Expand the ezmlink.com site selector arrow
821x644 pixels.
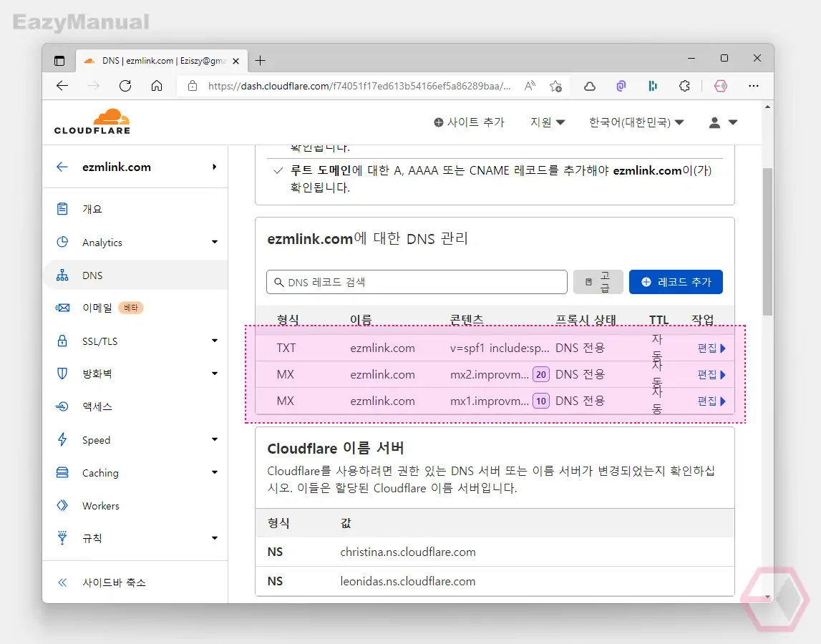214,167
